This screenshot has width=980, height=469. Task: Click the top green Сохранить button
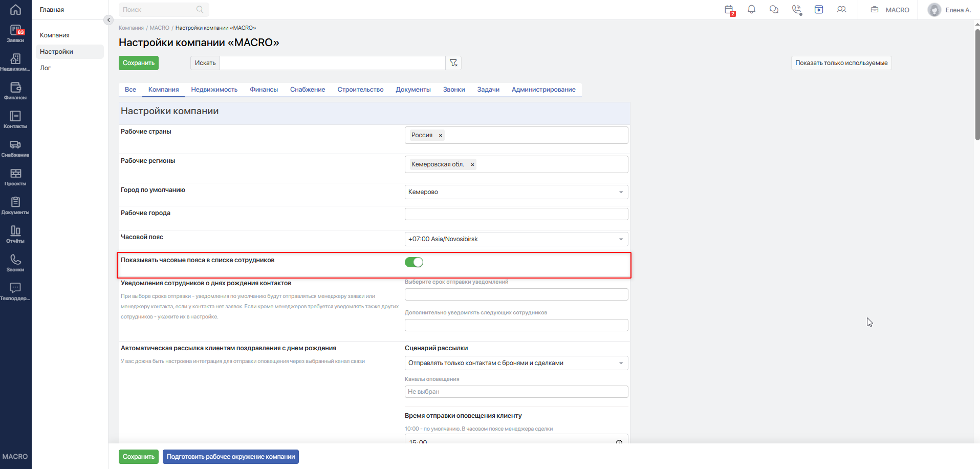pos(139,63)
